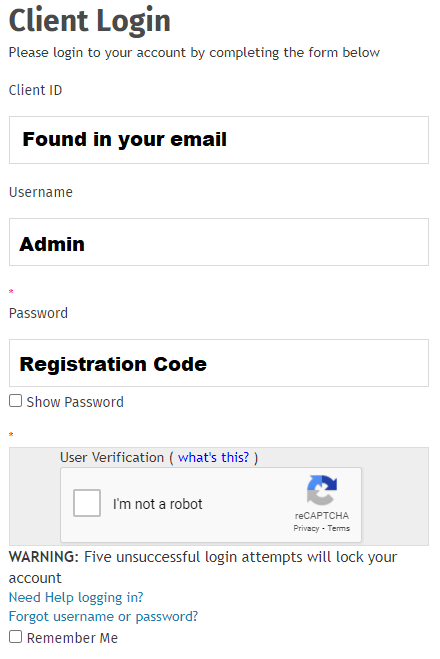Click the User Verification label
Viewport: 440px width, 659px height.
pyautogui.click(x=112, y=457)
